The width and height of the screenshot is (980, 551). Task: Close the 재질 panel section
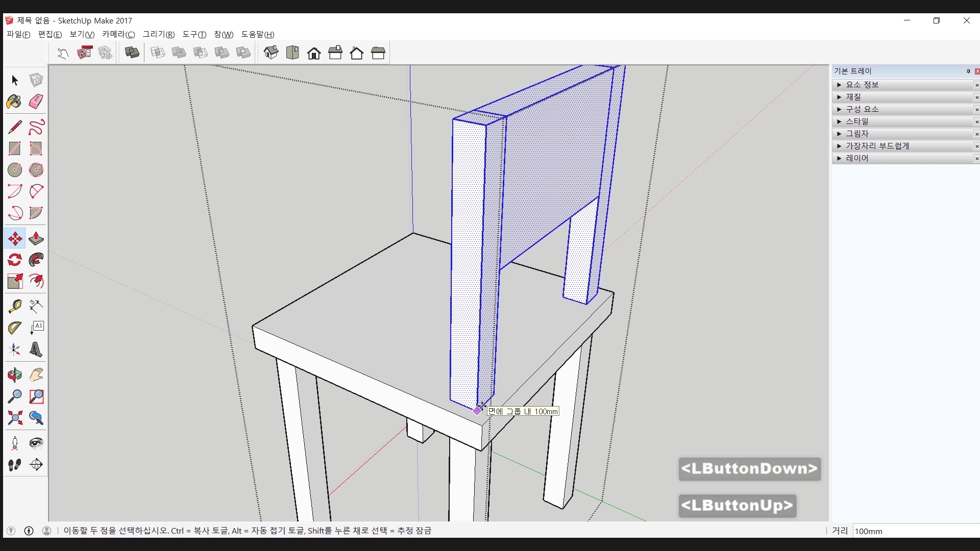click(976, 97)
